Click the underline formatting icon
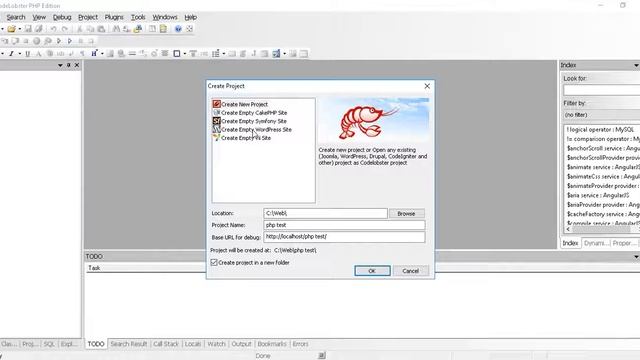This screenshot has height=360, width=640. click(x=27, y=53)
